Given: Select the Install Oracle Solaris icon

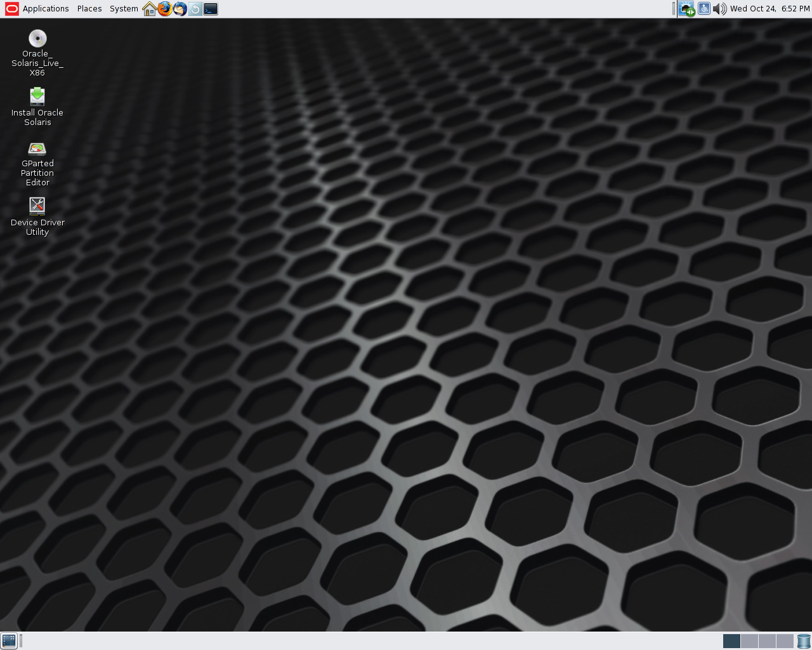Looking at the screenshot, I should click(x=37, y=107).
